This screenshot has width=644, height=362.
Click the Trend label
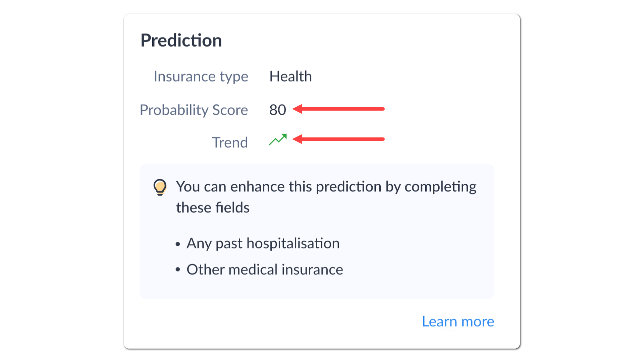pyautogui.click(x=230, y=142)
